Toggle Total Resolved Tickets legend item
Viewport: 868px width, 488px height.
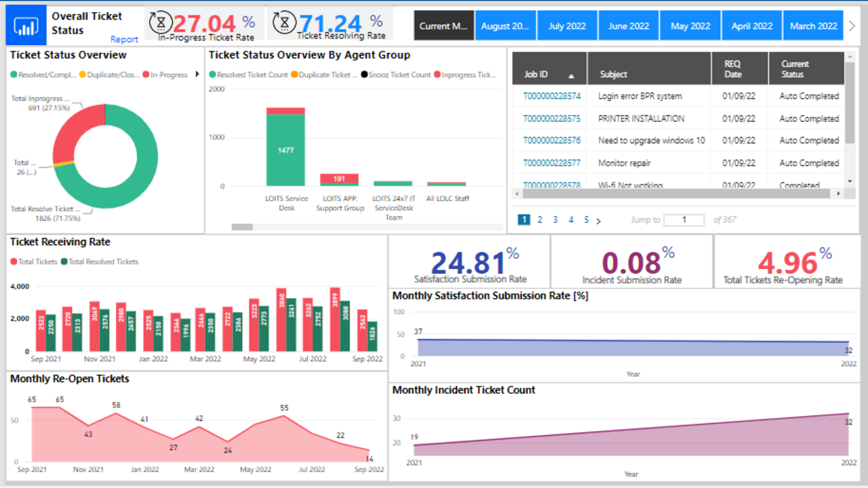(x=102, y=262)
